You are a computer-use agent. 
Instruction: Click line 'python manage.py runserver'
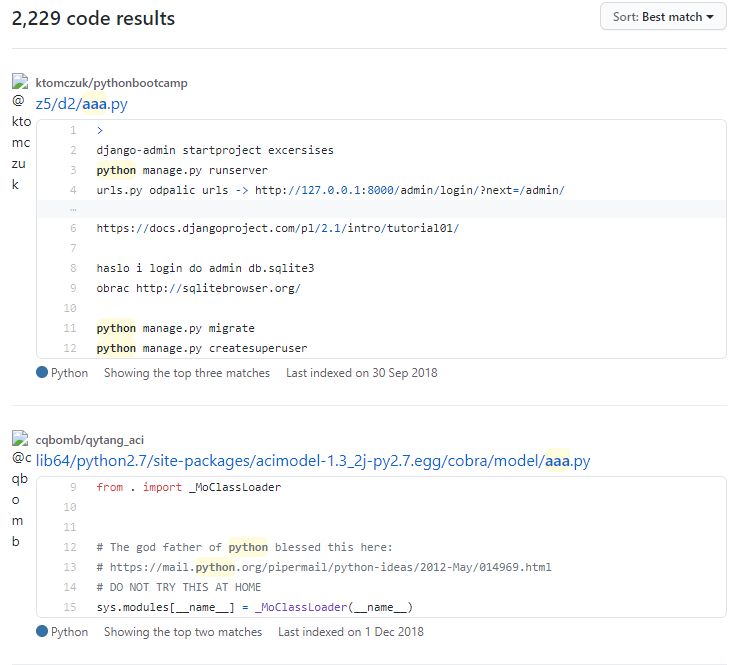182,170
